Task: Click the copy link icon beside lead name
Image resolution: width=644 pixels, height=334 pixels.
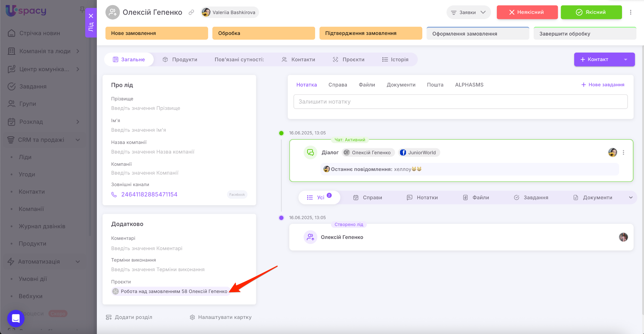Action: click(x=191, y=12)
